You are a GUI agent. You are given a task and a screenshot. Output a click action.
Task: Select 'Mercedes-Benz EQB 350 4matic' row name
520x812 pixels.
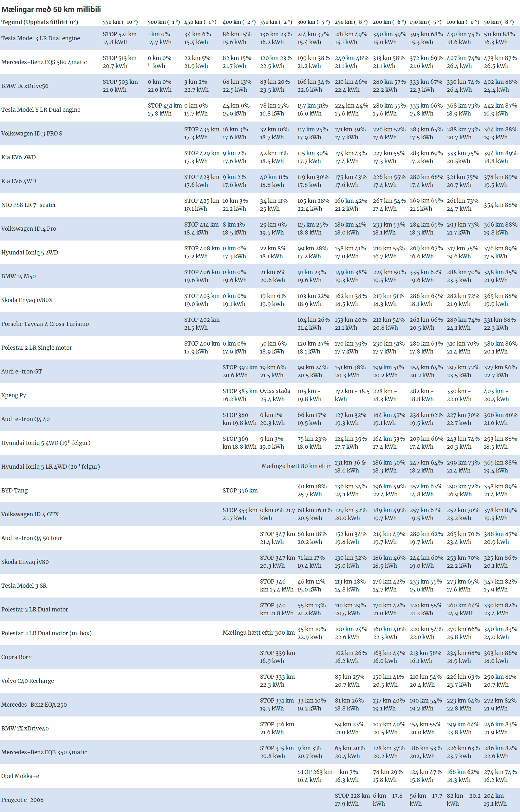click(44, 752)
